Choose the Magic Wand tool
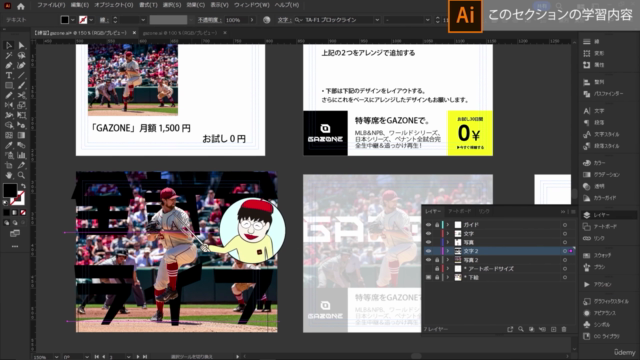The image size is (640, 360). 9,55
